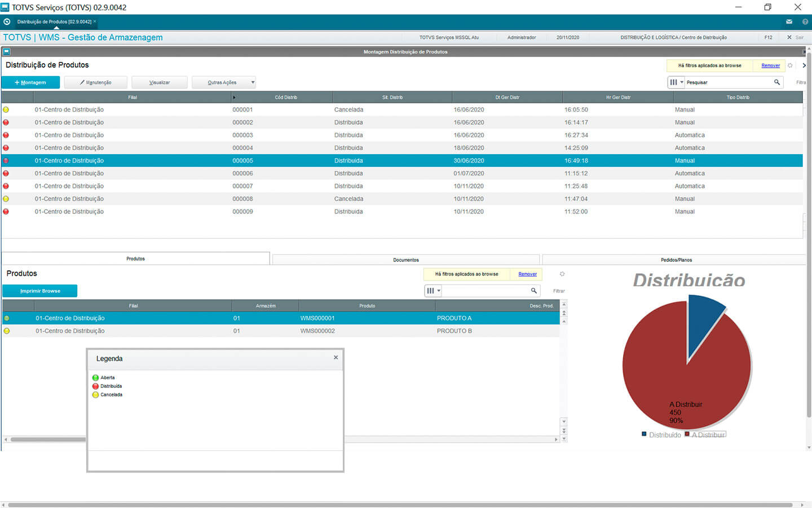This screenshot has width=812, height=508.
Task: Toggle the A Distribuir chart legend entry
Action: [705, 435]
